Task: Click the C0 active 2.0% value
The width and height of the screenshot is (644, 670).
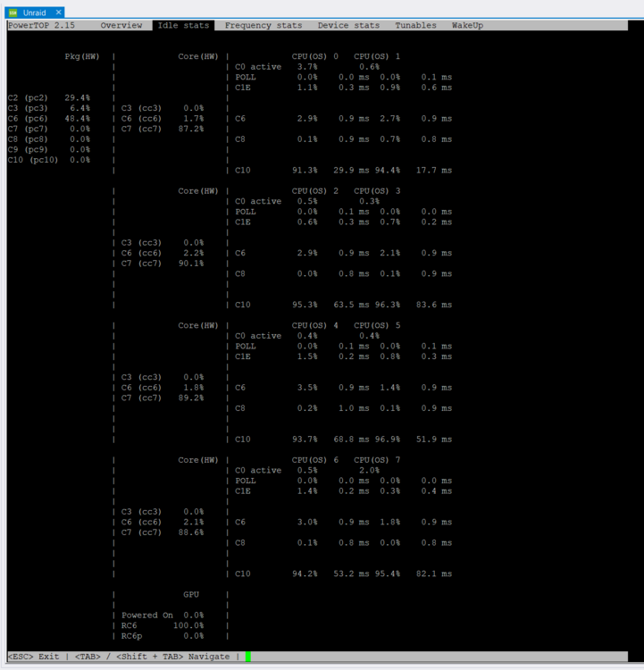Action: pyautogui.click(x=369, y=471)
